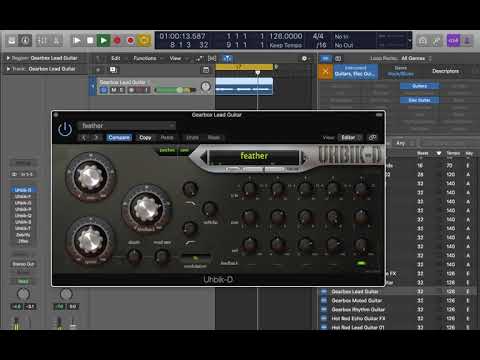Sort loops by the favorites heart column

click(439, 153)
